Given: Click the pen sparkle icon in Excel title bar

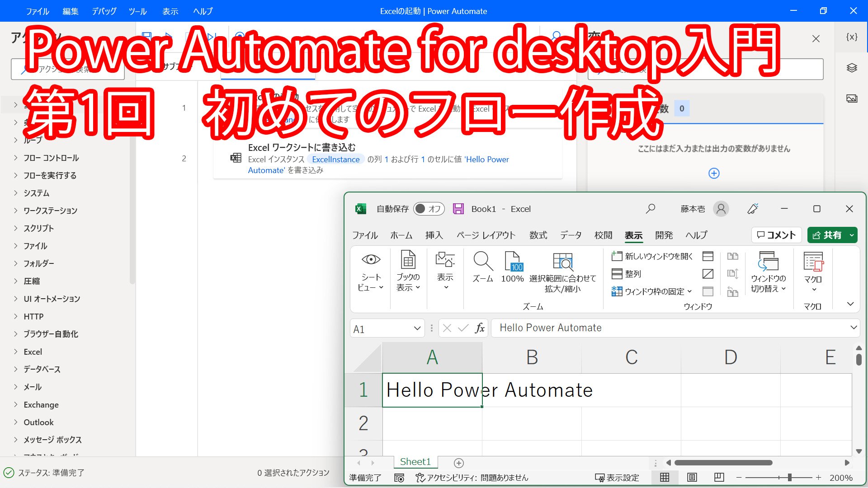Looking at the screenshot, I should tap(753, 209).
